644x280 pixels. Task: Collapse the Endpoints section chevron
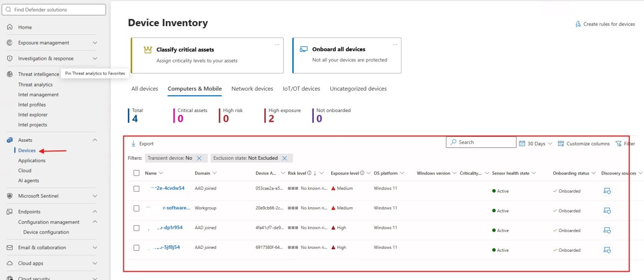(95, 211)
